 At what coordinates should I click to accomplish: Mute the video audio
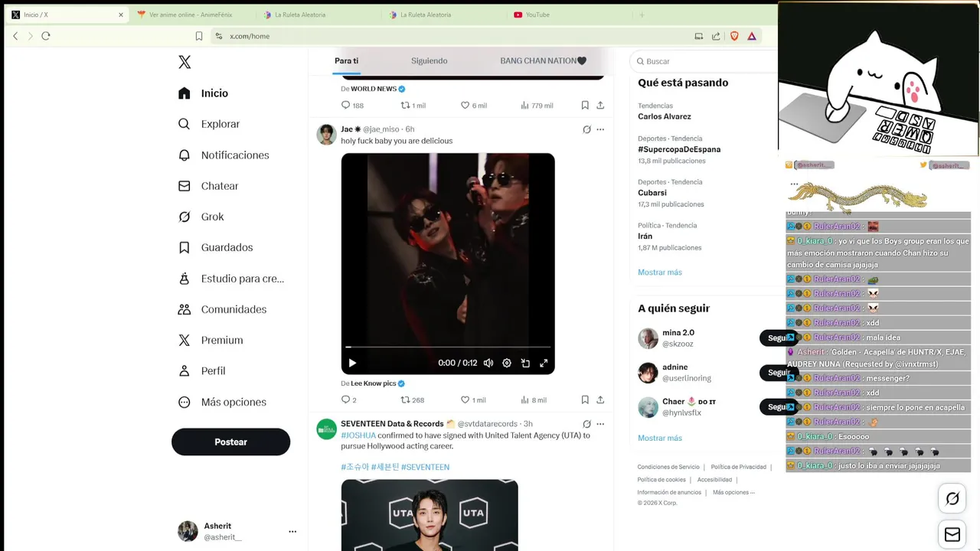(488, 363)
